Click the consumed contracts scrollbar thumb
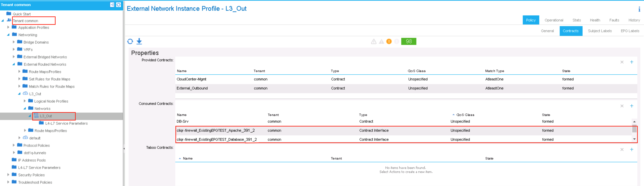644x186 pixels. (634, 128)
